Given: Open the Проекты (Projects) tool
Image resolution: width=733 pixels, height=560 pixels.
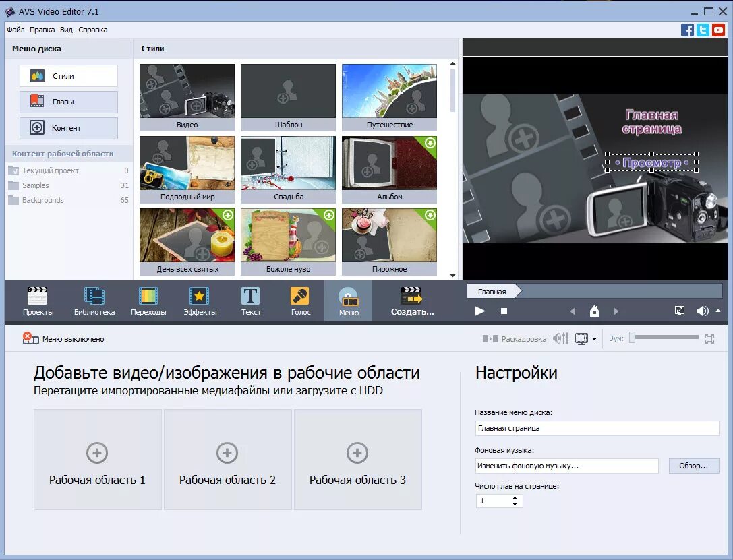Looking at the screenshot, I should click(x=38, y=301).
